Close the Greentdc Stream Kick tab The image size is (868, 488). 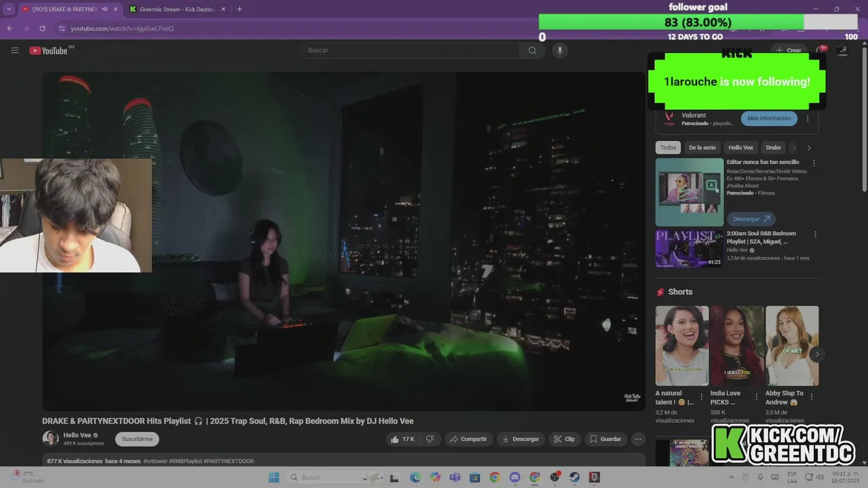point(223,9)
